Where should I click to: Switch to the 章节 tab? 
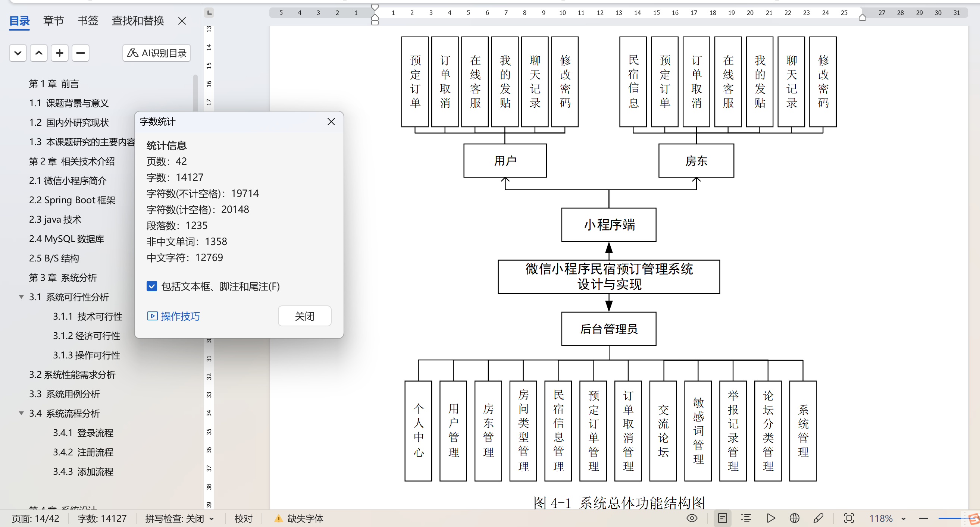53,21
